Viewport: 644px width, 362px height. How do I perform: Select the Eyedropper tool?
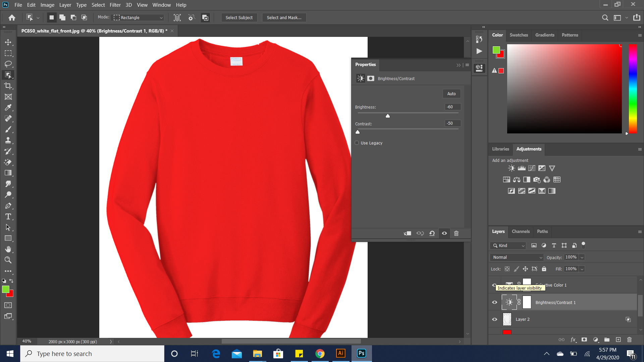[8, 108]
